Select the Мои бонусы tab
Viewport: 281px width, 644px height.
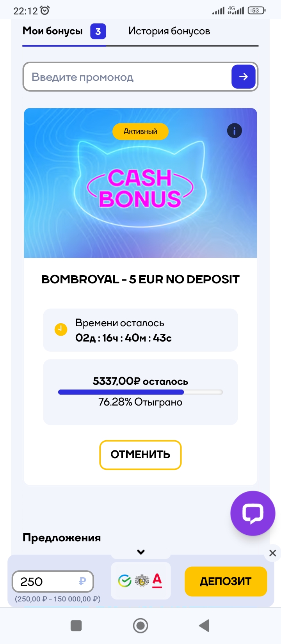click(x=53, y=31)
